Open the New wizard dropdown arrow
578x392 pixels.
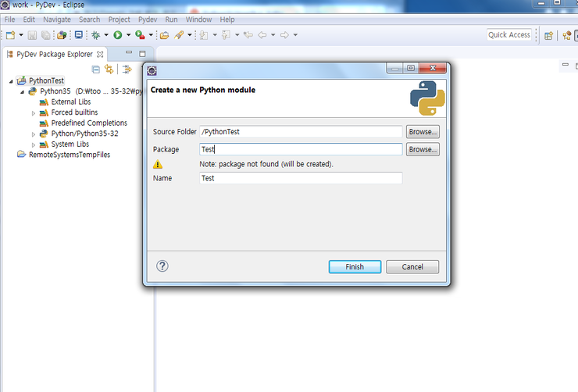click(x=21, y=35)
